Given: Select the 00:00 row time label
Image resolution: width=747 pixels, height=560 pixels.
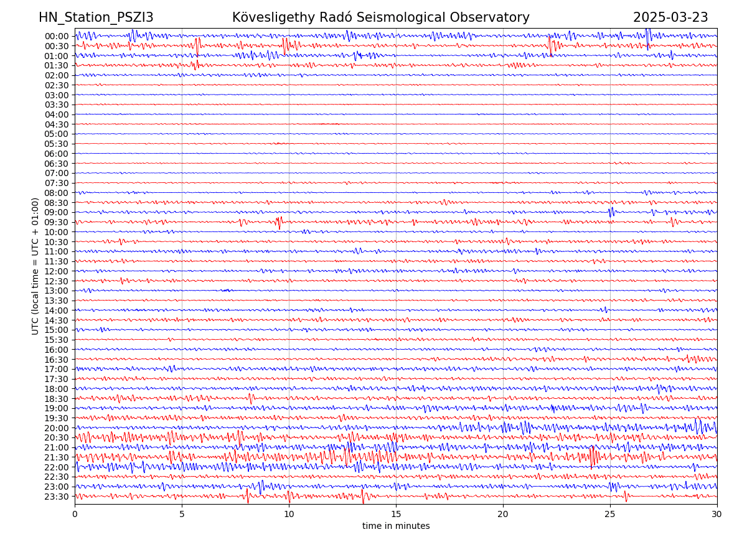Looking at the screenshot, I should (x=56, y=36).
